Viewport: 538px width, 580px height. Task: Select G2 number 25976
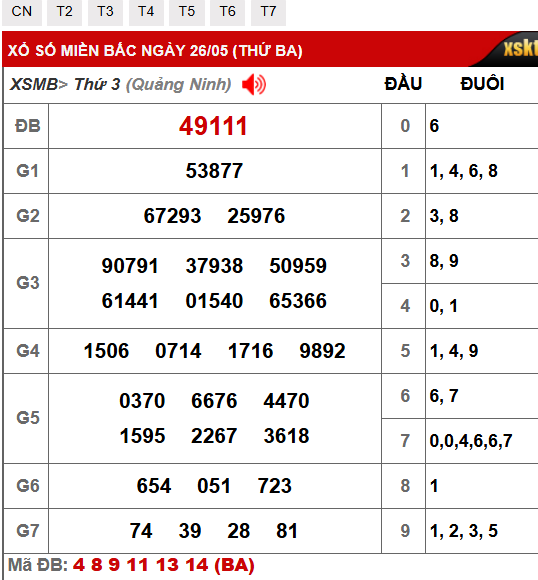coord(256,216)
